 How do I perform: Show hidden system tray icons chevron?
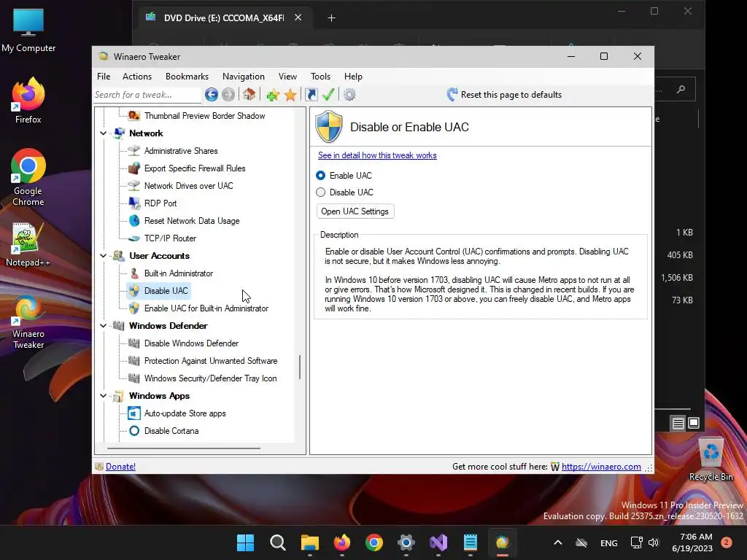(x=558, y=542)
